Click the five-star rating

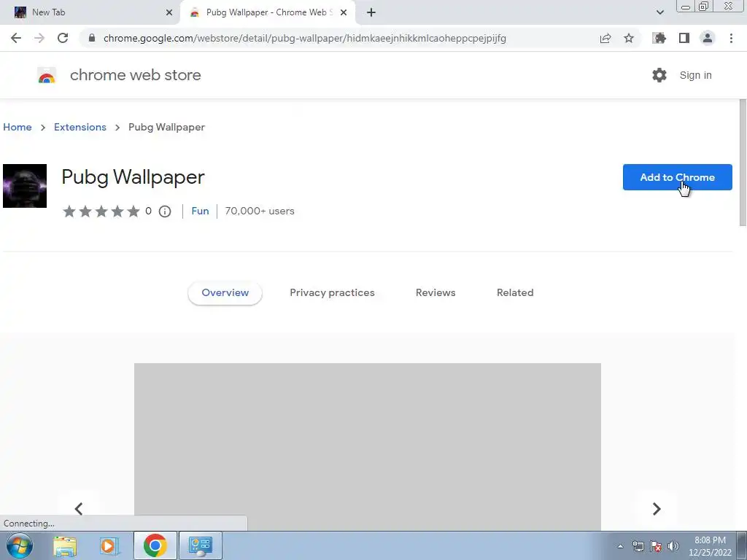101,211
